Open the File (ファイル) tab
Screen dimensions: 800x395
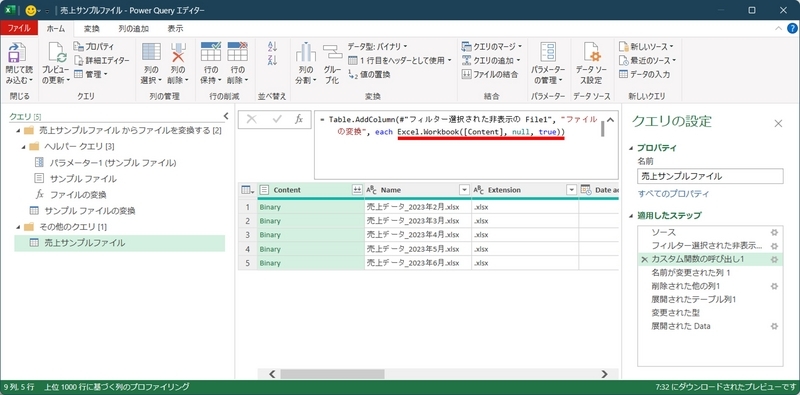coord(19,29)
